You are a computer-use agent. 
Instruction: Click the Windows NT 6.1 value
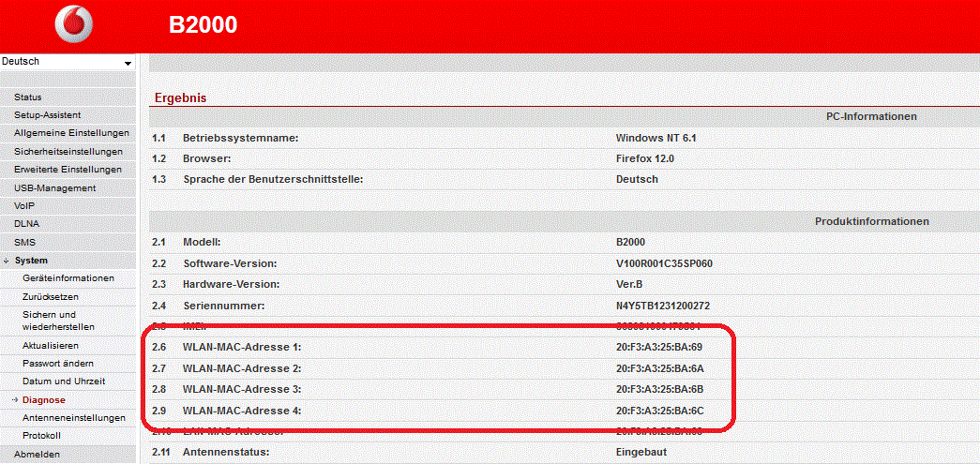(656, 138)
